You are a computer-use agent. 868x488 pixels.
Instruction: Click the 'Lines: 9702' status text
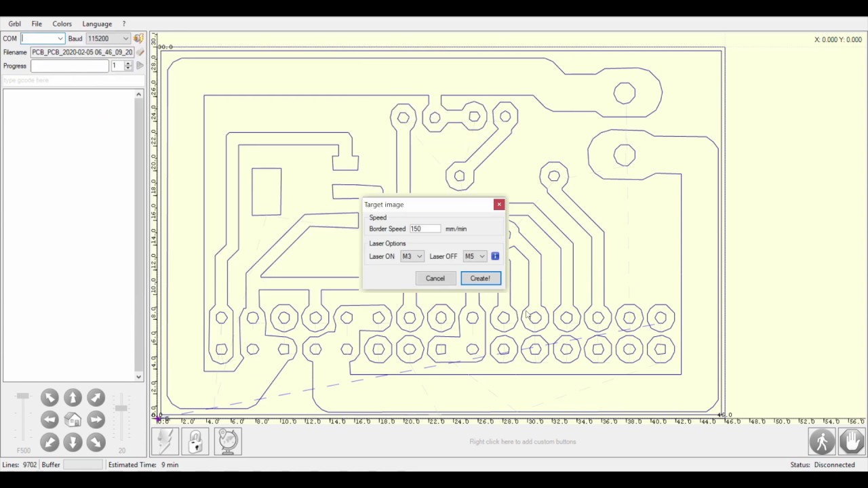tap(20, 465)
